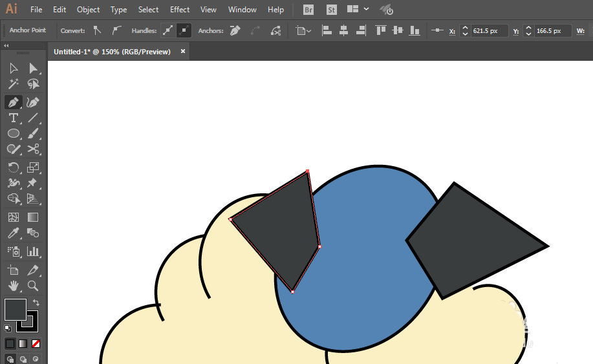
Task: Convert selected anchor points to smooth
Action: (x=116, y=30)
